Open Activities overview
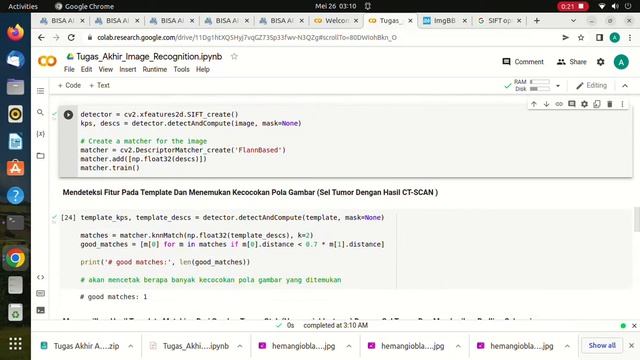Viewport: 640px width, 360px height. click(23, 6)
